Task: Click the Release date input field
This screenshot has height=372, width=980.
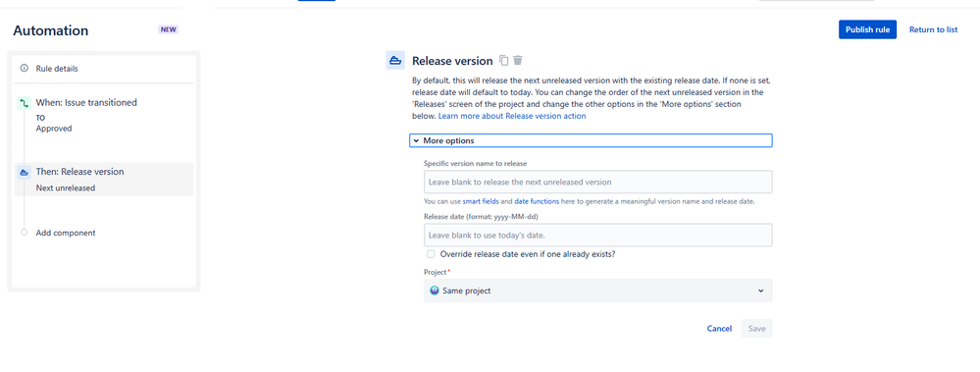Action: point(597,236)
